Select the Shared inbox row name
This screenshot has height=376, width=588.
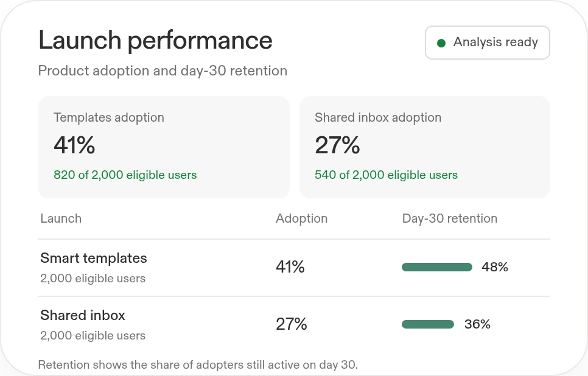pos(83,316)
